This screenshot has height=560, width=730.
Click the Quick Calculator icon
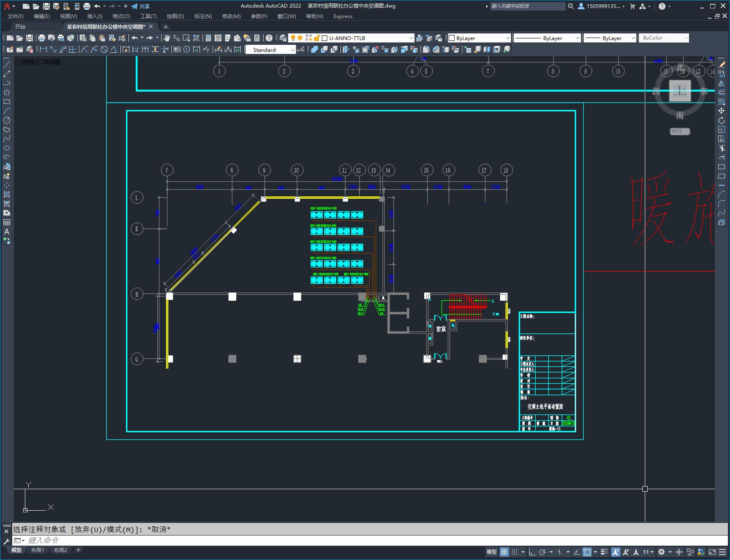[x=257, y=38]
